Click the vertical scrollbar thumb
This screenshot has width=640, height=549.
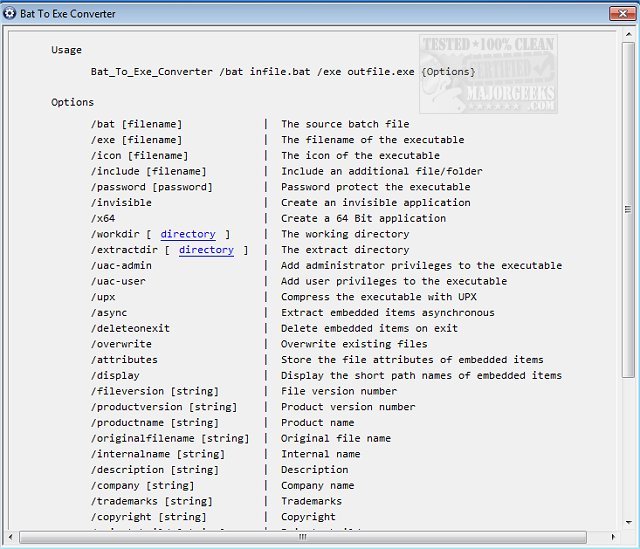629,210
